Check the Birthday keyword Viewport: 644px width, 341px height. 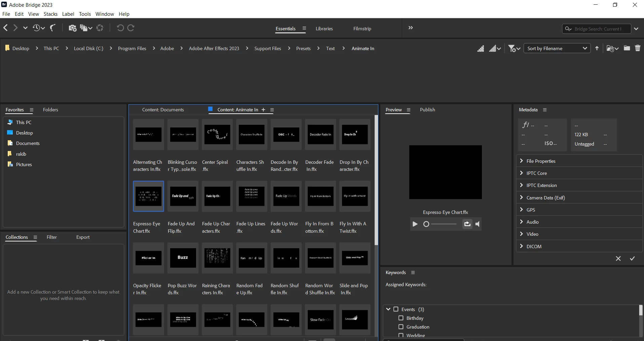click(x=401, y=318)
